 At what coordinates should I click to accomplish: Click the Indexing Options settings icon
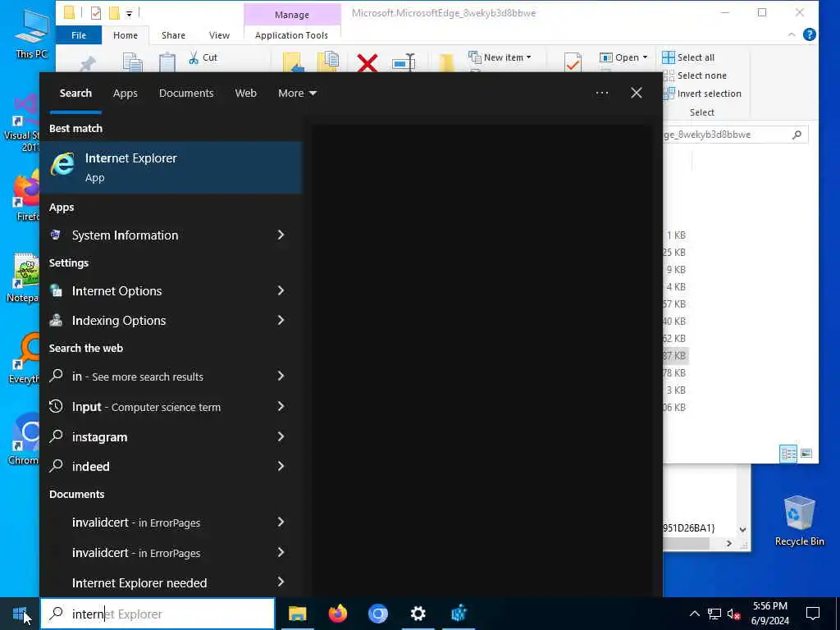pyautogui.click(x=55, y=320)
